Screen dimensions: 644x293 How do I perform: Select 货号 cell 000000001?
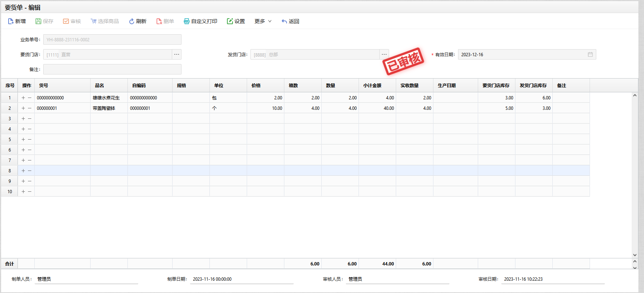point(62,108)
